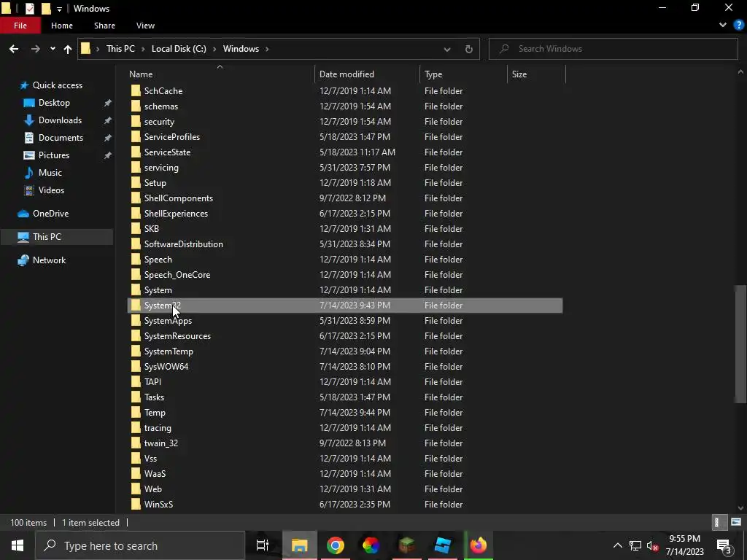This screenshot has height=560, width=747.
Task: Select Network in navigation pane
Action: 49,260
